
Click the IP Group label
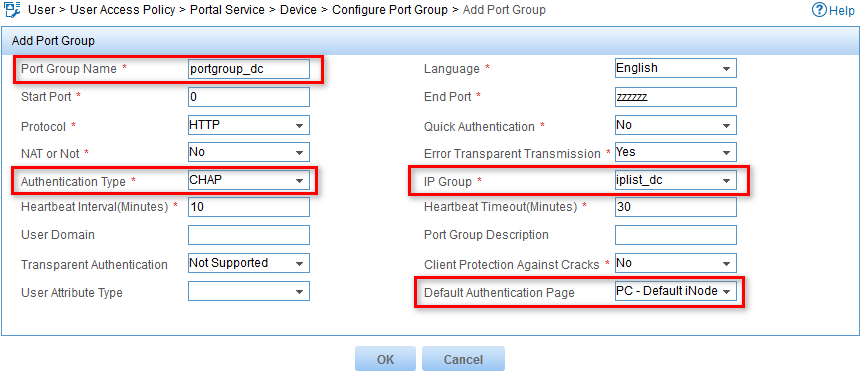coord(448,182)
